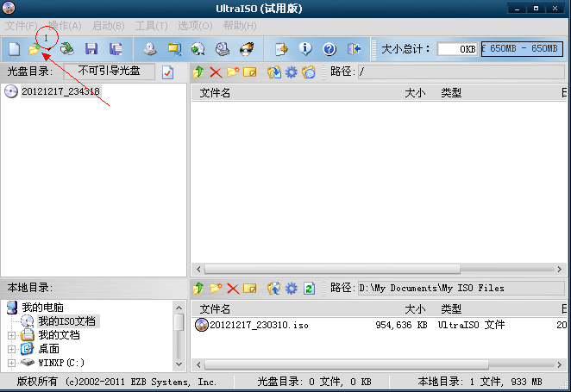Click the Exit door-arrow icon
The width and height of the screenshot is (571, 392).
coord(354,49)
